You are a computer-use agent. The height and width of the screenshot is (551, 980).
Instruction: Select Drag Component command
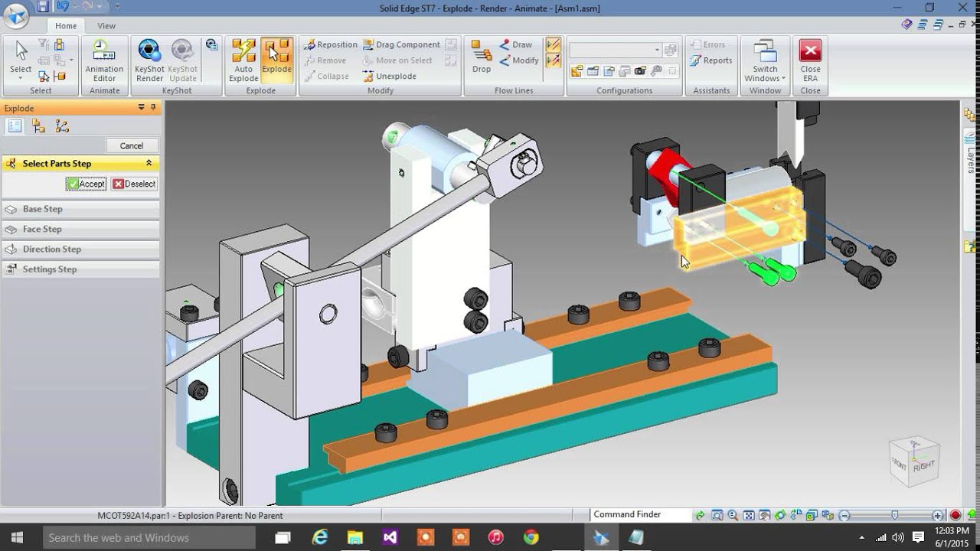(401, 44)
